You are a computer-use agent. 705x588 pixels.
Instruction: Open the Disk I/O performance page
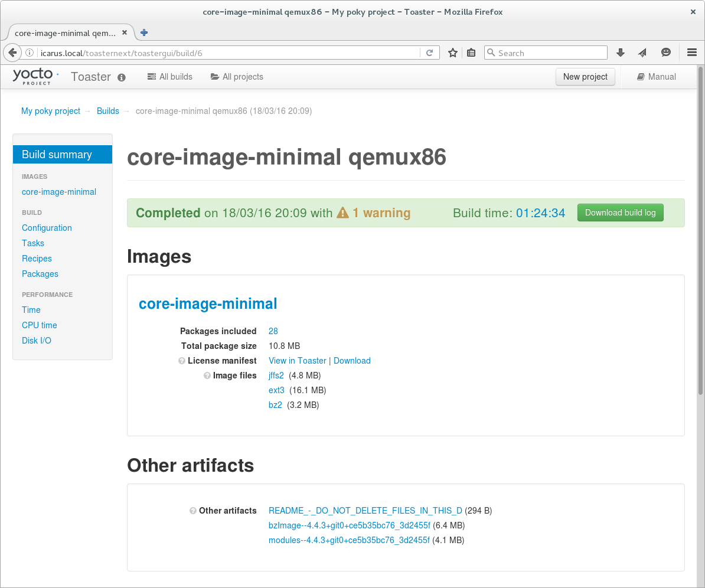point(37,341)
